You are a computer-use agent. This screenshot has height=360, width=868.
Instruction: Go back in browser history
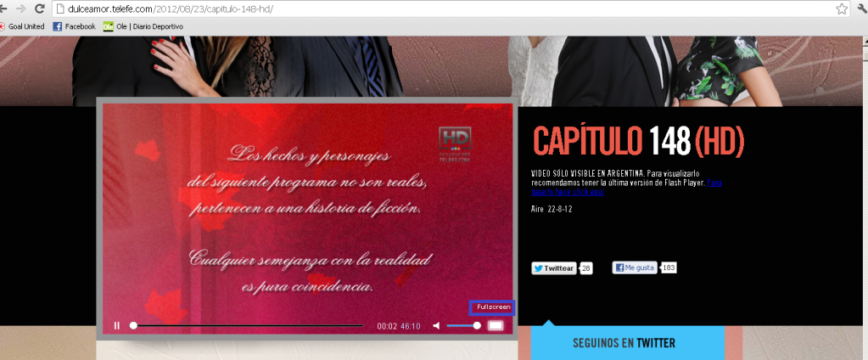[3, 8]
